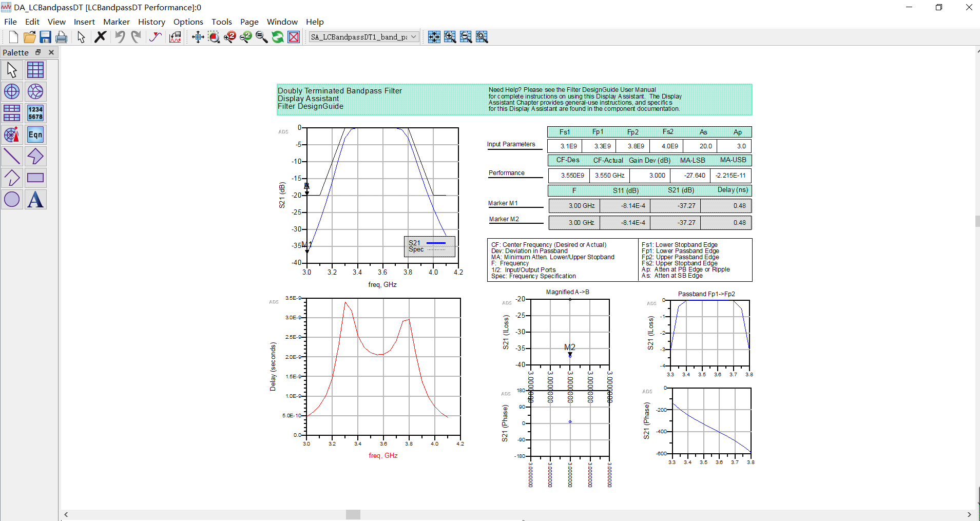Click the Delay plot's freq, GHz label
The width and height of the screenshot is (980, 521).
point(383,456)
